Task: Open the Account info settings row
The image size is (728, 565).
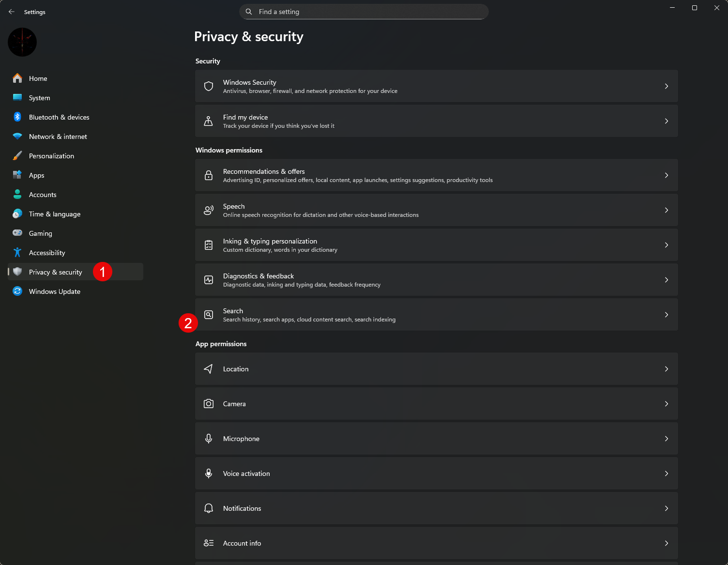Action: (x=436, y=543)
